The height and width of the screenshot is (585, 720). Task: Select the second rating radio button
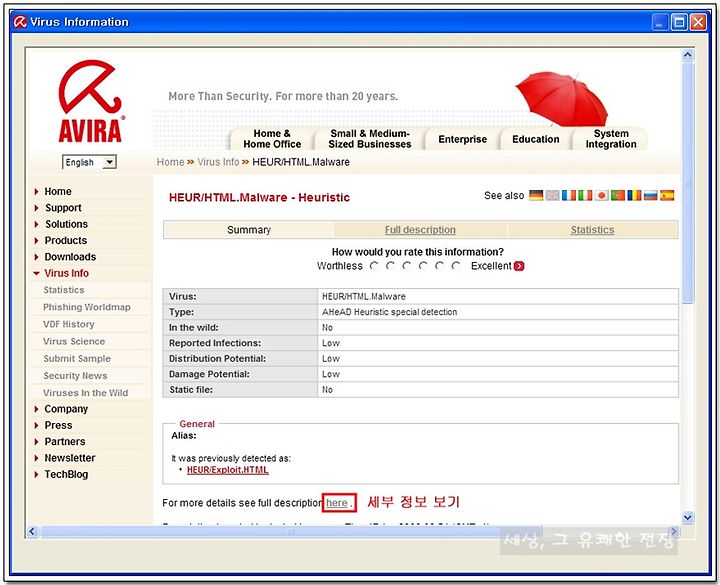(390, 266)
